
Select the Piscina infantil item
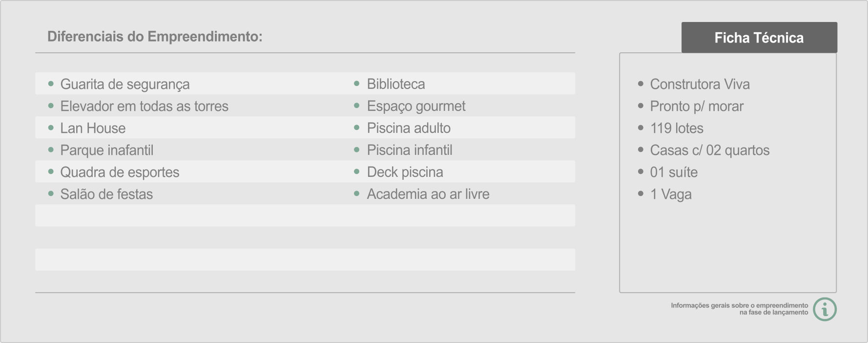point(410,150)
